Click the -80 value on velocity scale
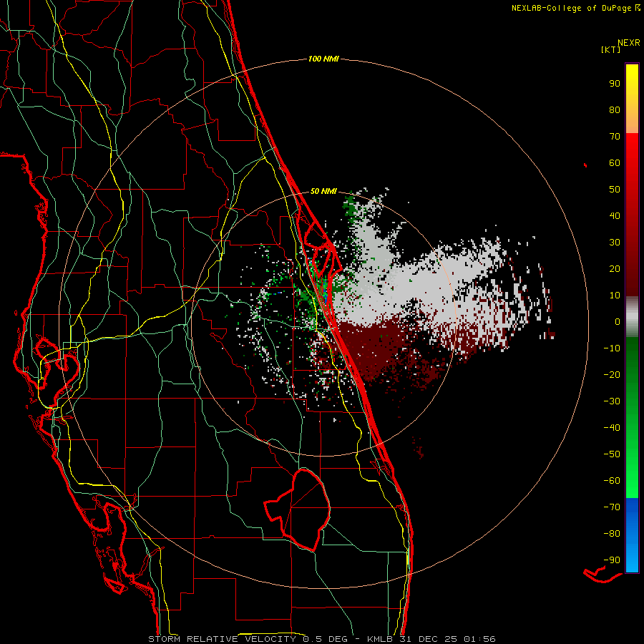The image size is (644, 644). tap(612, 534)
